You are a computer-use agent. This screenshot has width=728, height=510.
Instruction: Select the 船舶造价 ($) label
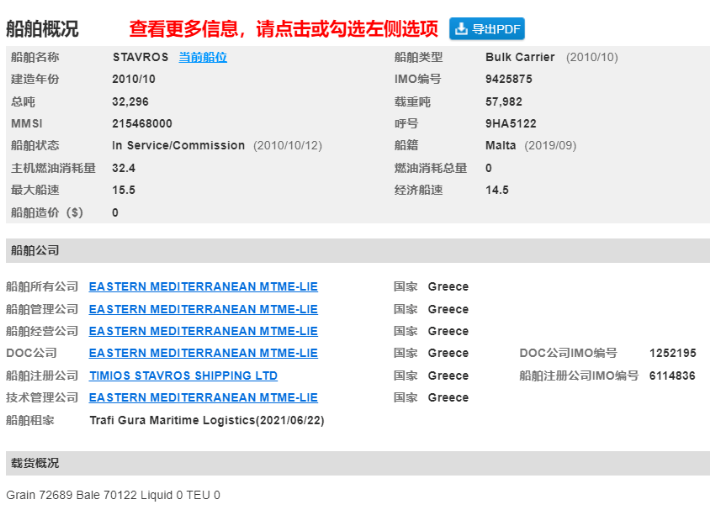coord(47,212)
